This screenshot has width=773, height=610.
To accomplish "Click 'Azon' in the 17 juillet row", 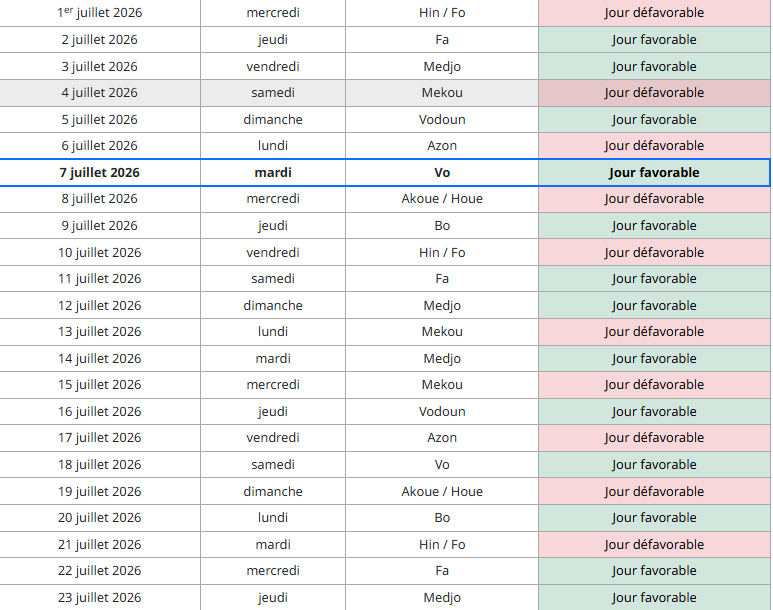I will [442, 438].
